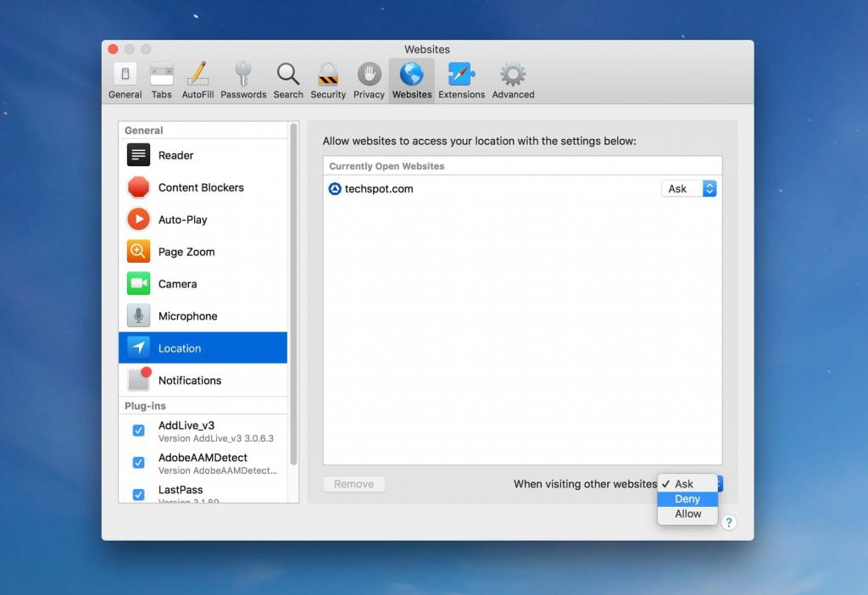The width and height of the screenshot is (868, 595).
Task: Click the Remove button
Action: (353, 484)
